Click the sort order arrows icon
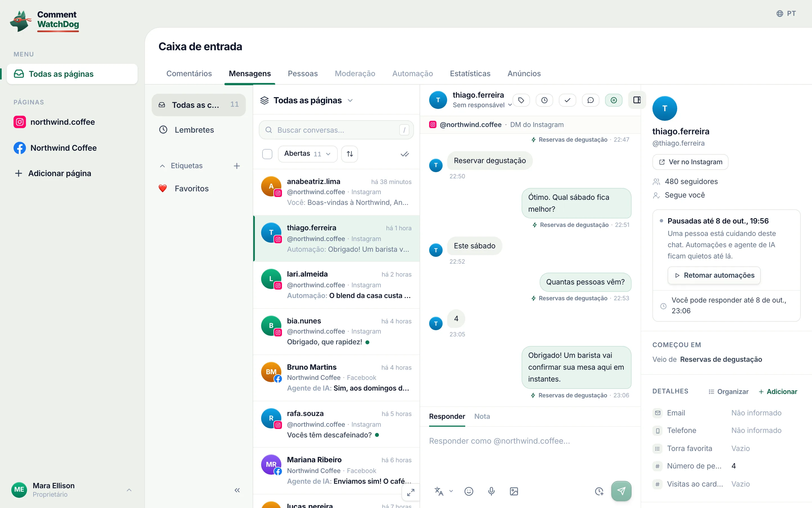 pos(350,154)
